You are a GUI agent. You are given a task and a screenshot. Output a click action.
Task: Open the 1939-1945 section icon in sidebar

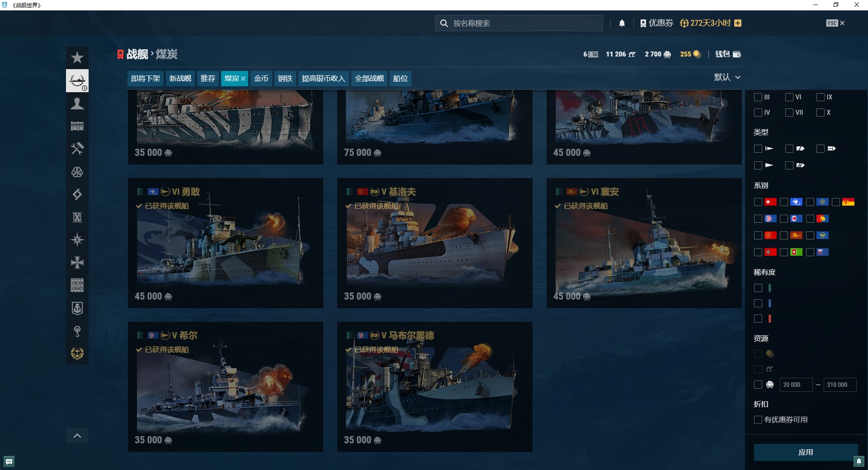(77, 285)
